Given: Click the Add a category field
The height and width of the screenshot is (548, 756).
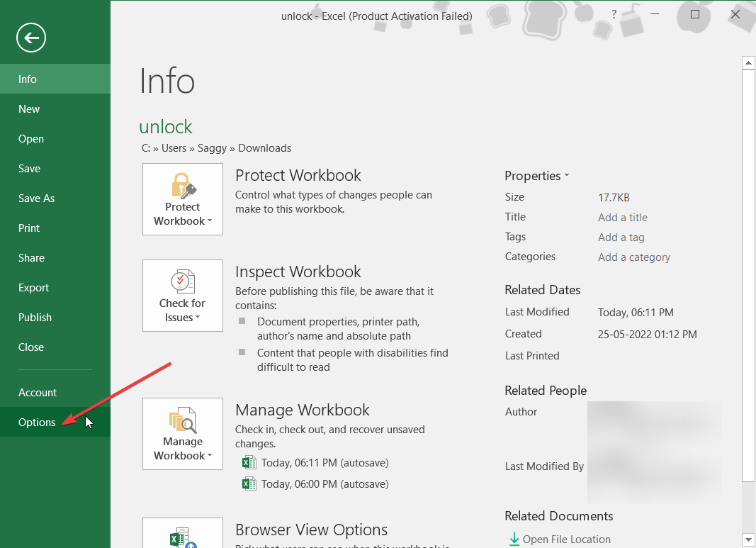Looking at the screenshot, I should (x=634, y=257).
